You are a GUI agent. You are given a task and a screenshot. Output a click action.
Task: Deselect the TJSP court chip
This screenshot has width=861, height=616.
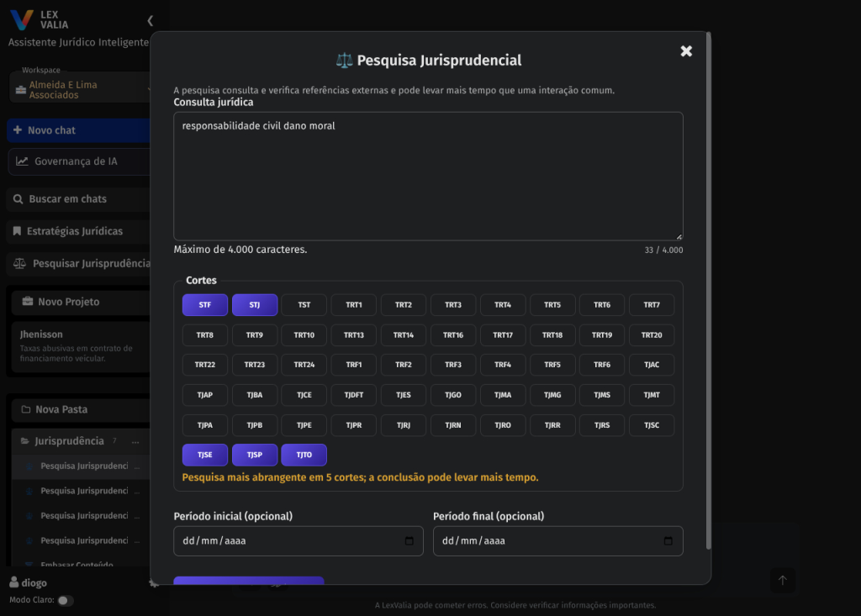255,455
